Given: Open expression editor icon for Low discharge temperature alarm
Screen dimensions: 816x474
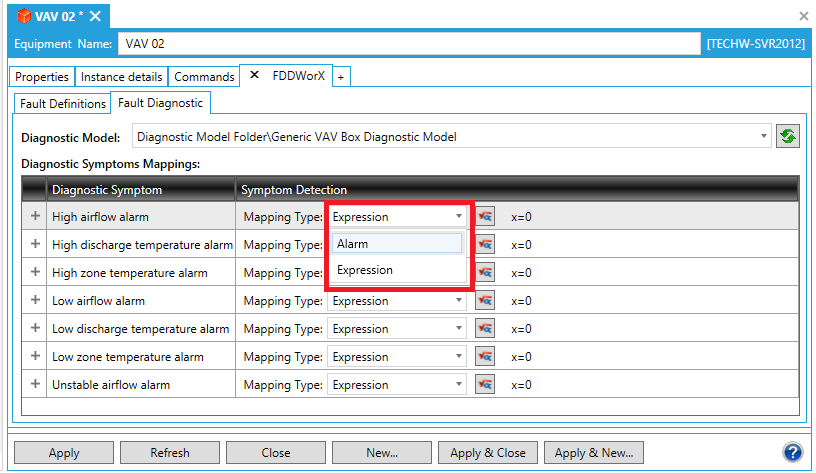Looking at the screenshot, I should (485, 329).
